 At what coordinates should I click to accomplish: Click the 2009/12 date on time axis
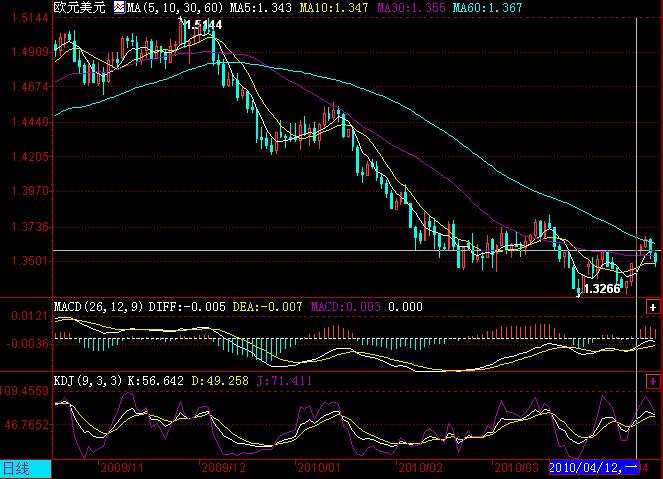pyautogui.click(x=224, y=468)
